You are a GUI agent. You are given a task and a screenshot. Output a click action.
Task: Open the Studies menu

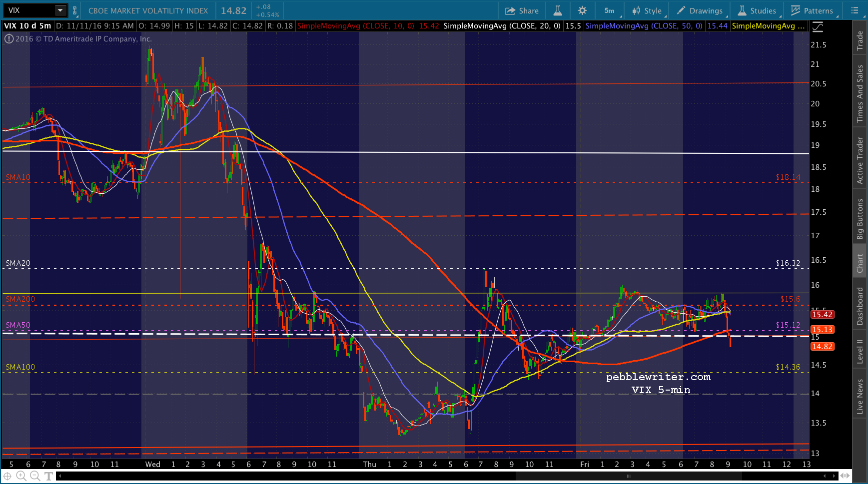tap(757, 10)
